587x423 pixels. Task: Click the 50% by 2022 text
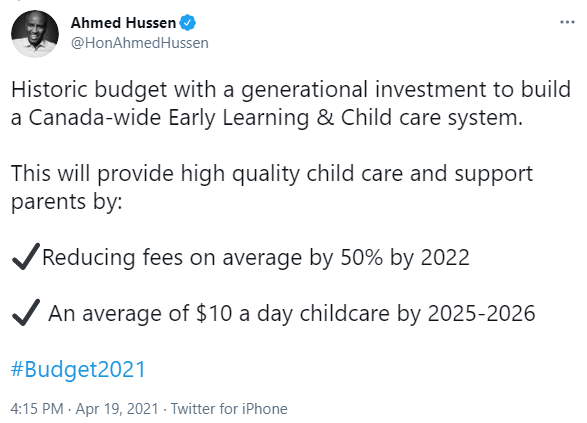tap(405, 258)
